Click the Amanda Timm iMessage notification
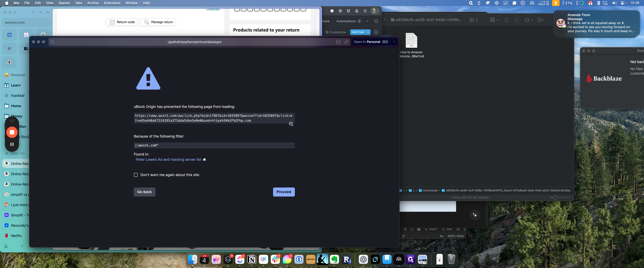The height and width of the screenshot is (268, 644). [x=597, y=23]
